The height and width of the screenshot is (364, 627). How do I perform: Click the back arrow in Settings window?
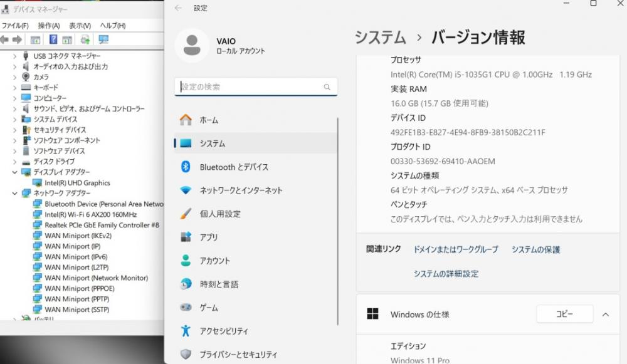178,8
